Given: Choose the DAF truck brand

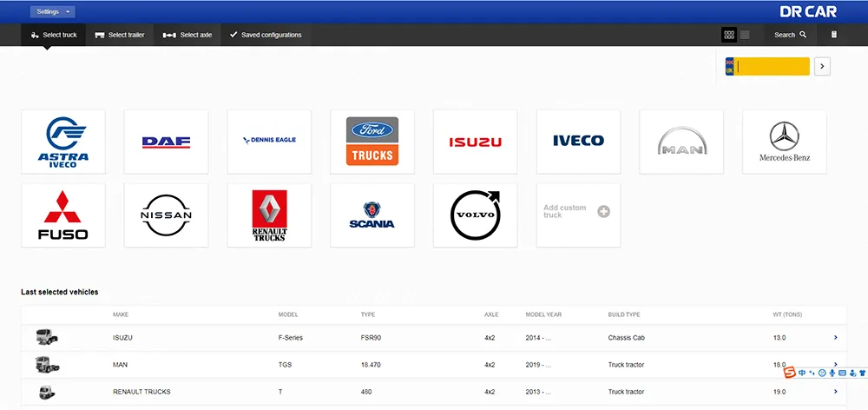Looking at the screenshot, I should [166, 142].
